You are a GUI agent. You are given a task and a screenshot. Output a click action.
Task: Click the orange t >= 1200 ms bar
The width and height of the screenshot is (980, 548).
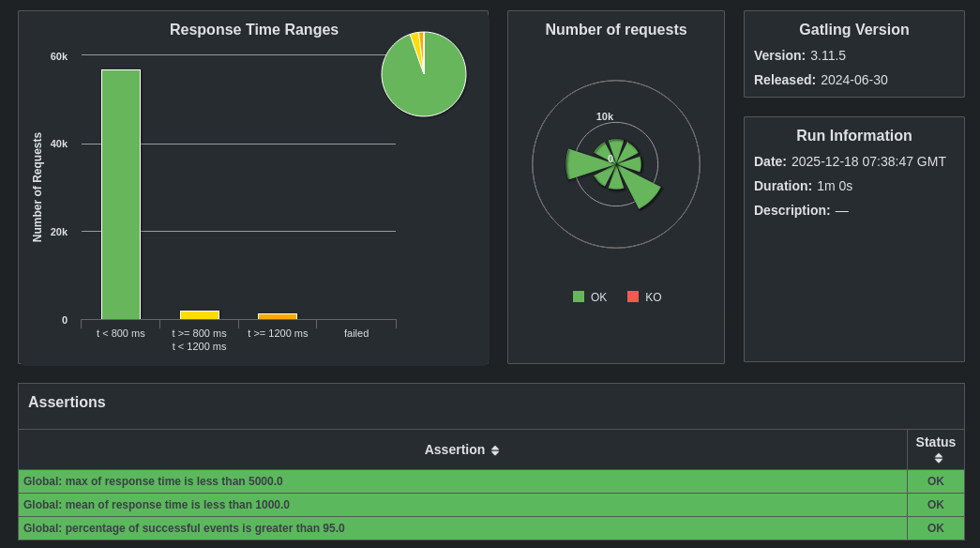pyautogui.click(x=278, y=316)
